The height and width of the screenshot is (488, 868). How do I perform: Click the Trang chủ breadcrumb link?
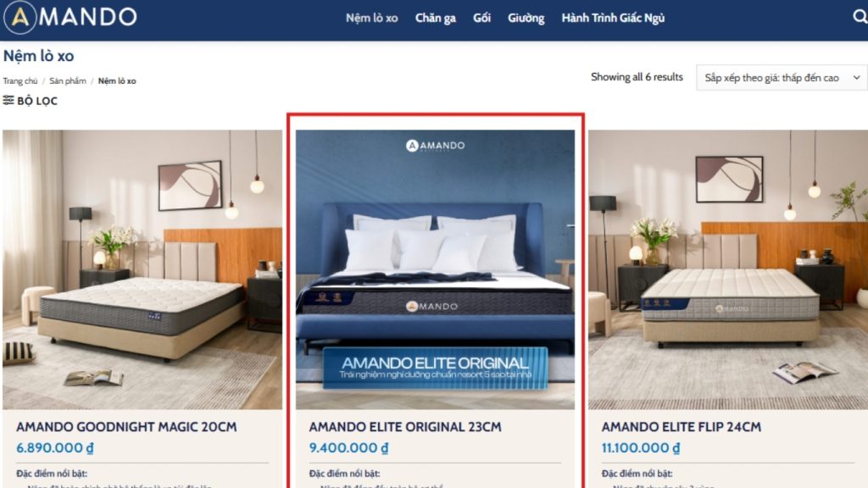[20, 80]
